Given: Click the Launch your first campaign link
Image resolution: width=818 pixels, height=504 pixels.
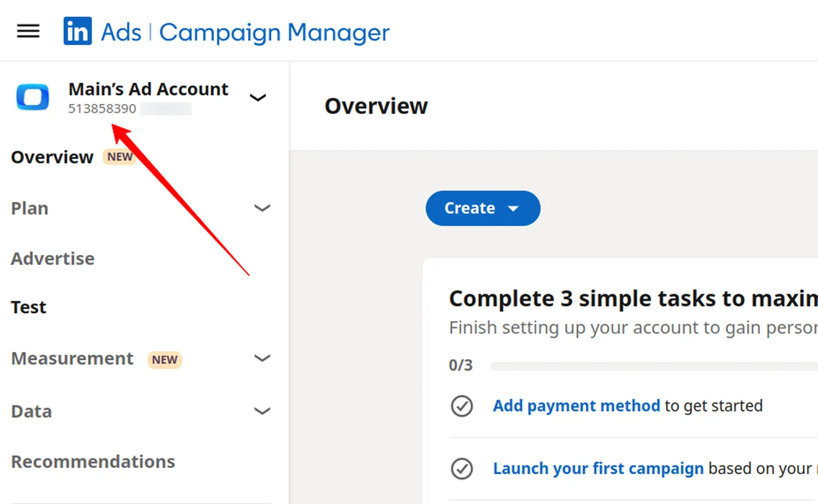Looking at the screenshot, I should tap(598, 469).
